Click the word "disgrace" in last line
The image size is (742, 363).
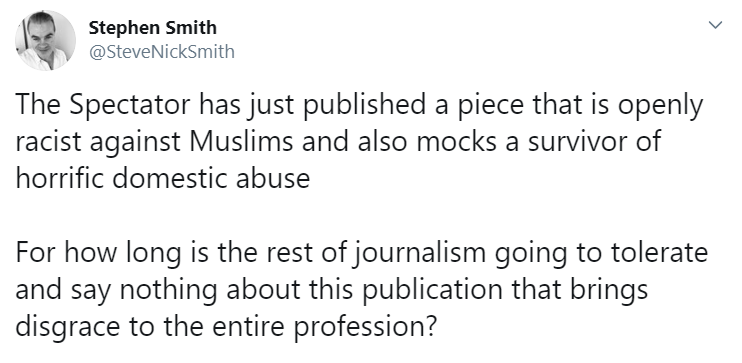click(x=67, y=328)
